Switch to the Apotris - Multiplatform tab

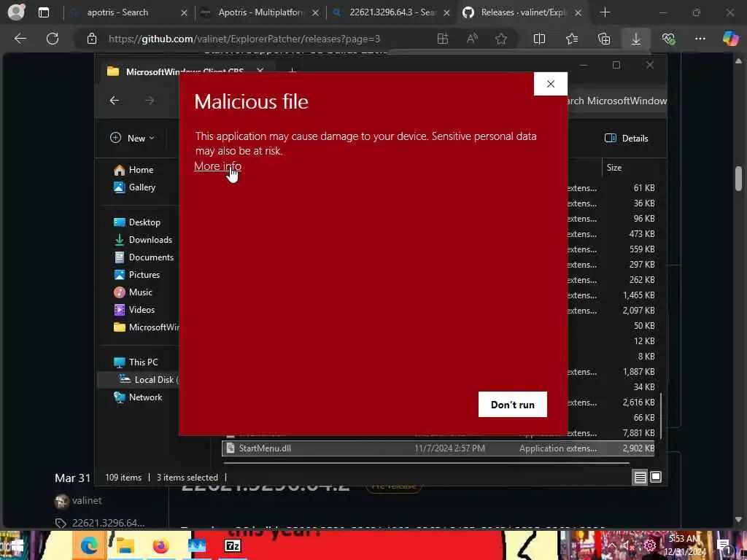click(x=260, y=12)
